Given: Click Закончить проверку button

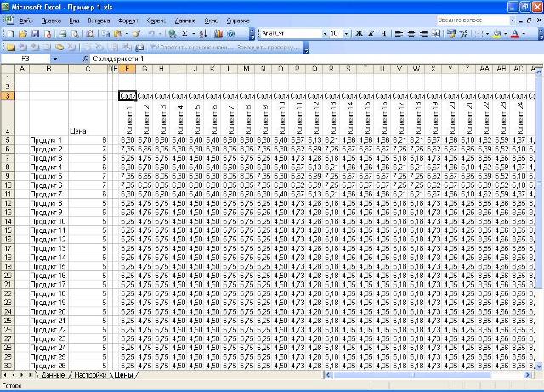Looking at the screenshot, I should coord(266,47).
